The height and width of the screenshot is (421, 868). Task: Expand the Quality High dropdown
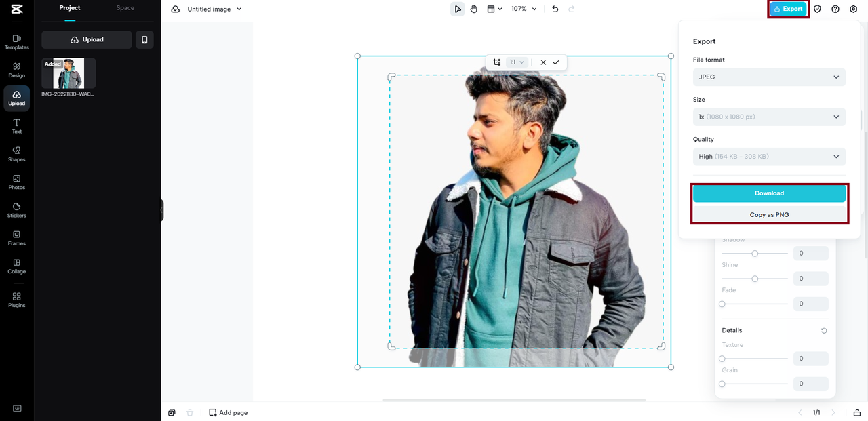(769, 157)
